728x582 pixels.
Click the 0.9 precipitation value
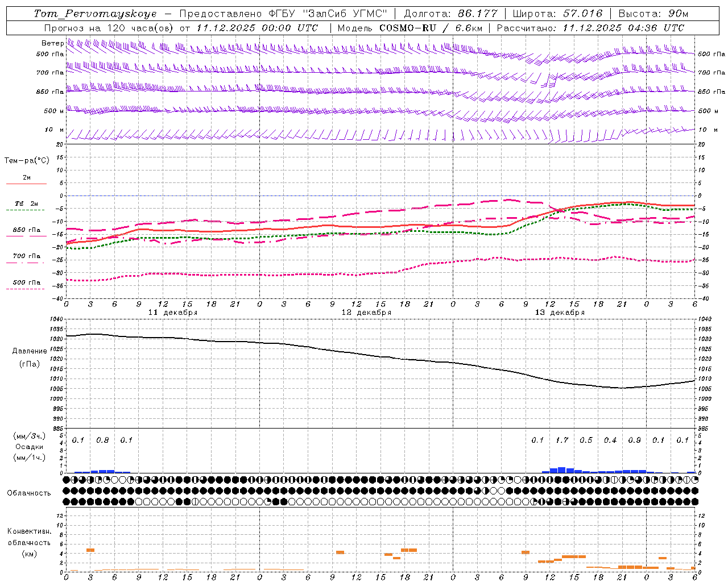pyautogui.click(x=634, y=440)
